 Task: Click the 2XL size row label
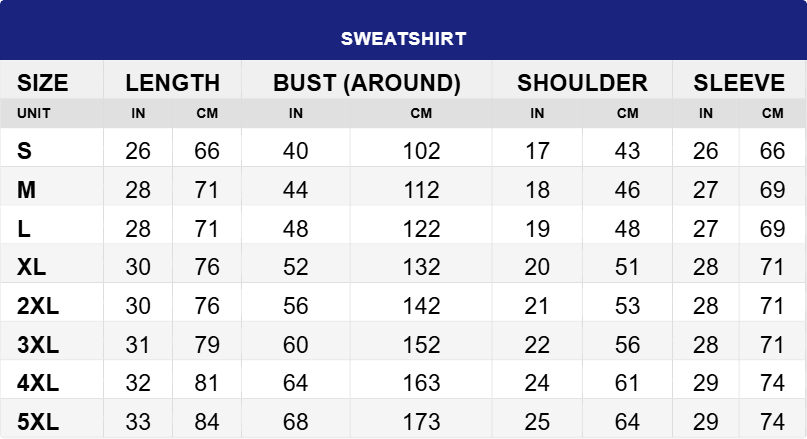point(38,306)
